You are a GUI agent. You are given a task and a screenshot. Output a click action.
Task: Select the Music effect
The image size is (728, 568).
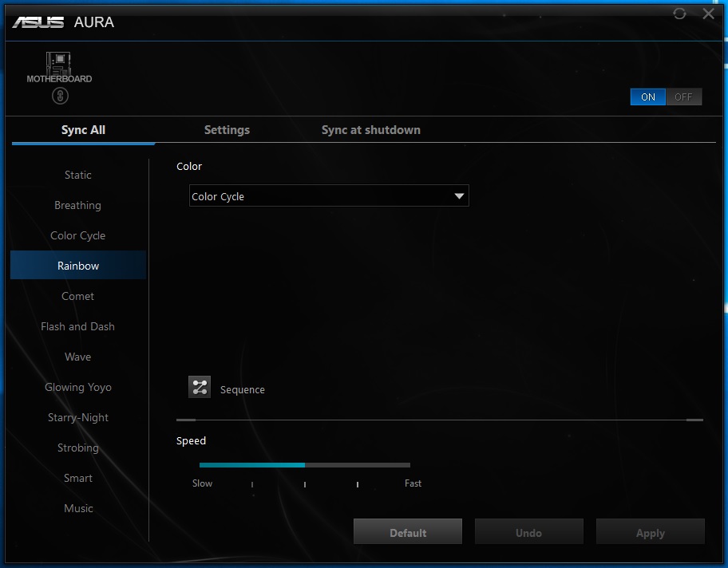78,509
